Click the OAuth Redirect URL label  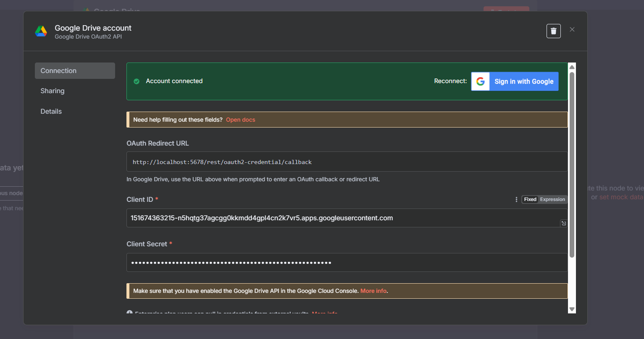(x=158, y=143)
